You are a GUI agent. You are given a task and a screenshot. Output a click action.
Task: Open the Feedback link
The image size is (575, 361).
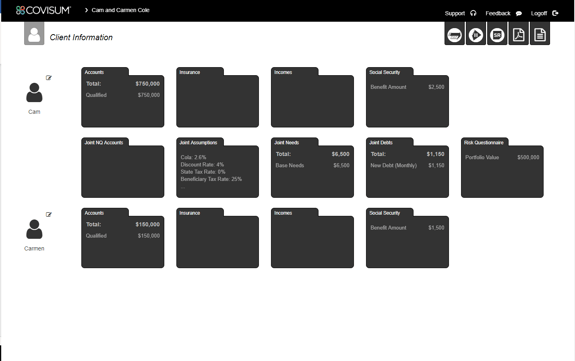coord(503,13)
